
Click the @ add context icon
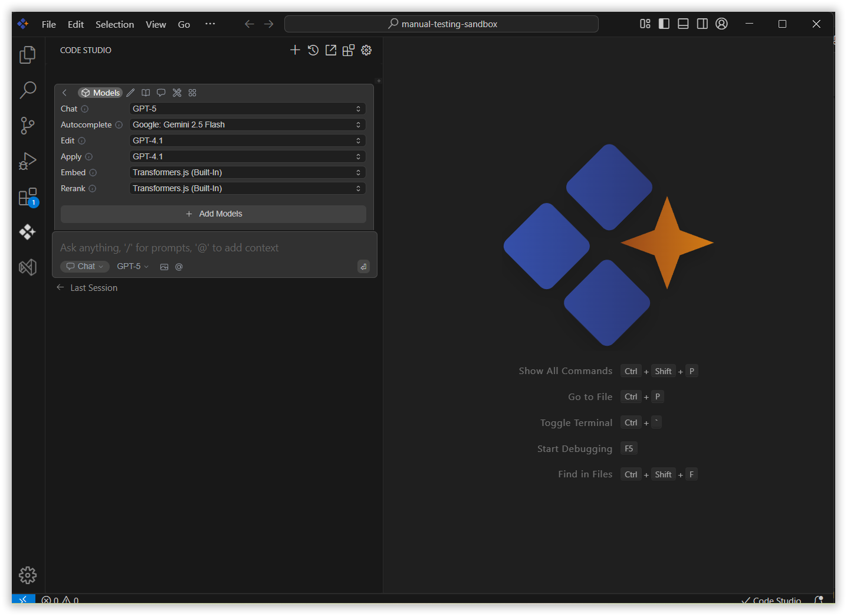point(179,267)
